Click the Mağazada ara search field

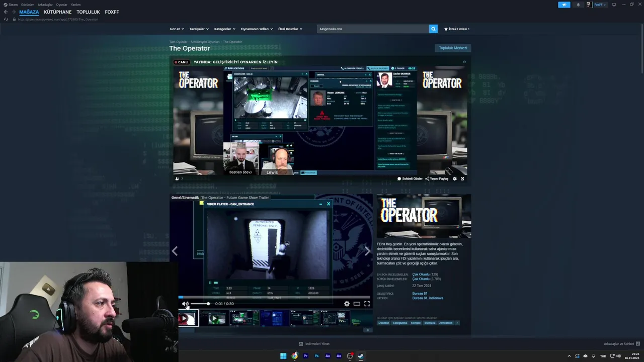coord(373,29)
